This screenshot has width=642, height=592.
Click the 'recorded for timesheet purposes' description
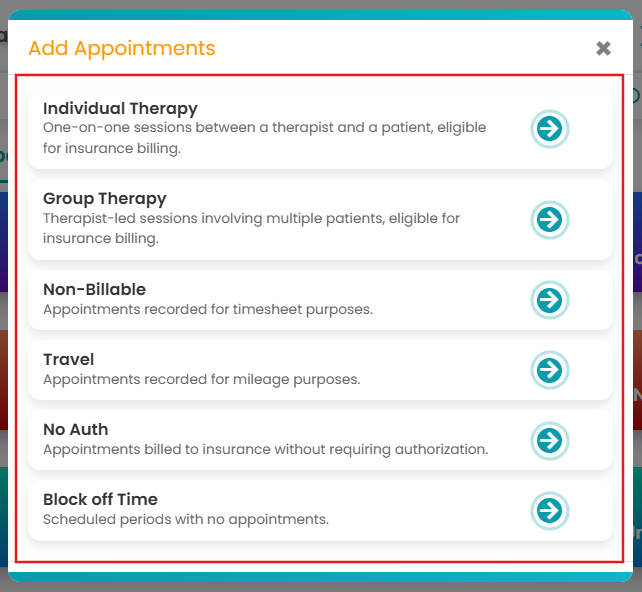coord(207,309)
